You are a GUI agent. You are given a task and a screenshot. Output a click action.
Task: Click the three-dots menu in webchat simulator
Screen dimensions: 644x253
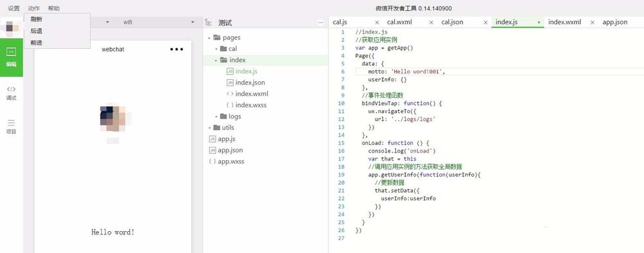click(176, 50)
